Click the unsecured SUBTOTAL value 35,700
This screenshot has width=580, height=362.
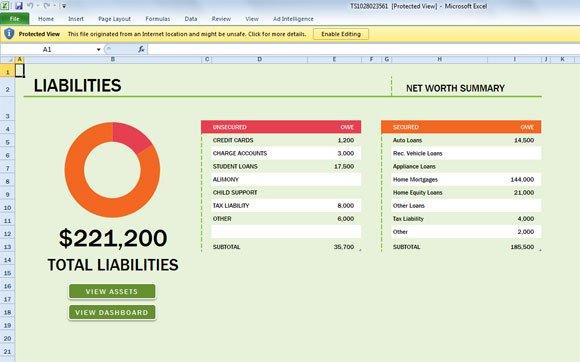344,247
